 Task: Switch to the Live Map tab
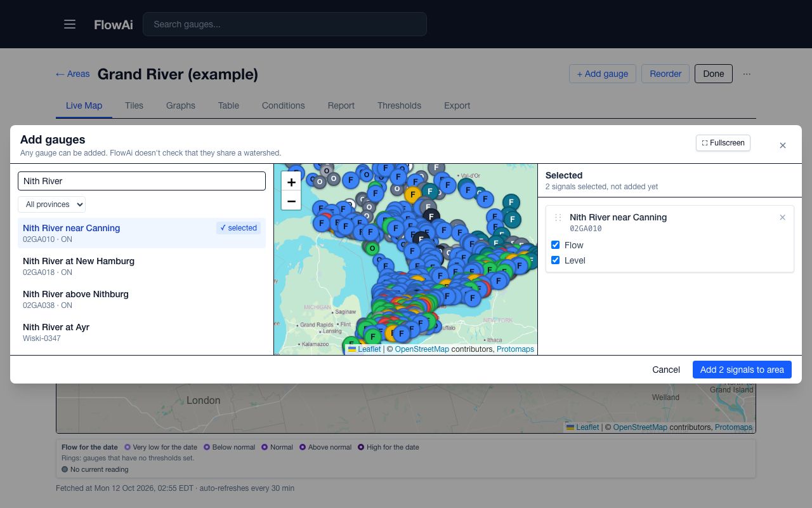[x=84, y=105]
